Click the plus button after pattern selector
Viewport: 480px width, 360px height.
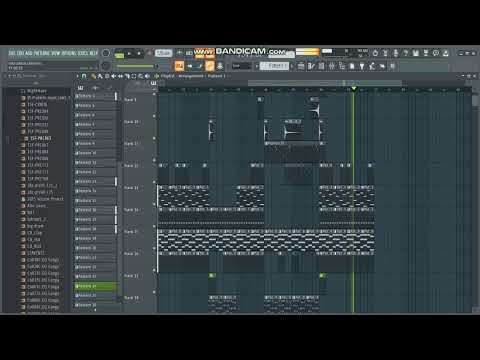pyautogui.click(x=292, y=66)
